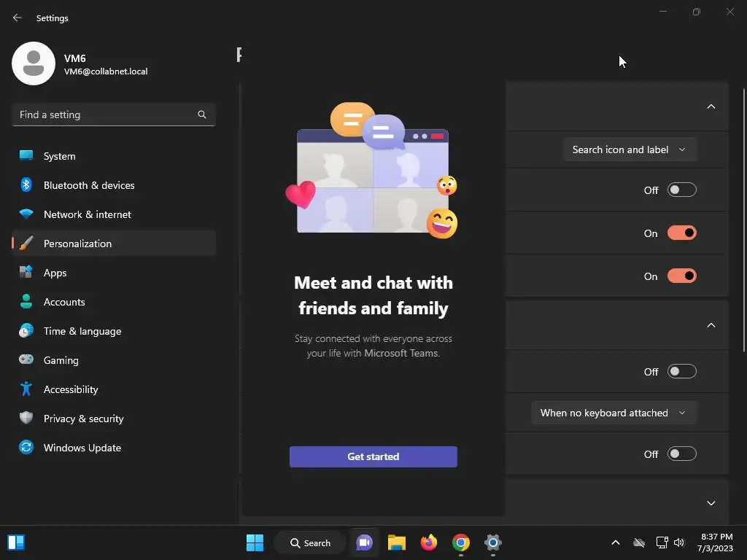The height and width of the screenshot is (560, 747).
Task: Open Accessibility settings category
Action: (x=114, y=389)
